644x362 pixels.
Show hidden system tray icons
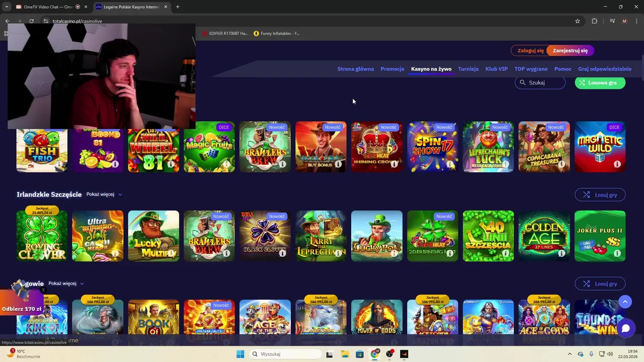570,354
